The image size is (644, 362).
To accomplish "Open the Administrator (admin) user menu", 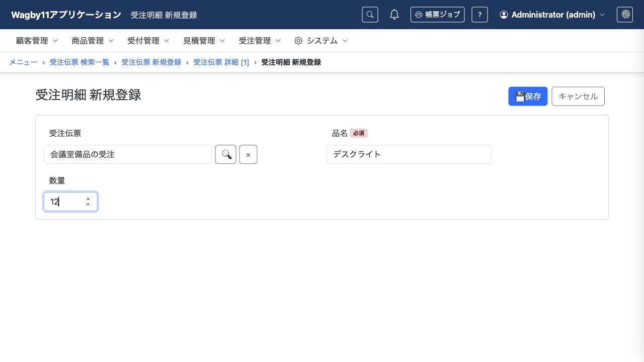I will tap(552, 15).
